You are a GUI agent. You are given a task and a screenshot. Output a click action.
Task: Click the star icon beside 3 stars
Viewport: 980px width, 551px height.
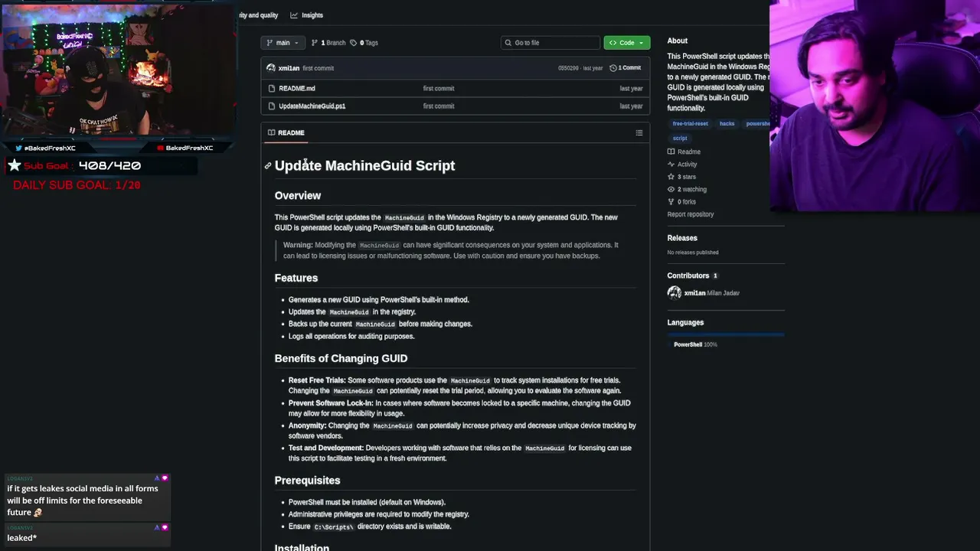click(x=671, y=177)
